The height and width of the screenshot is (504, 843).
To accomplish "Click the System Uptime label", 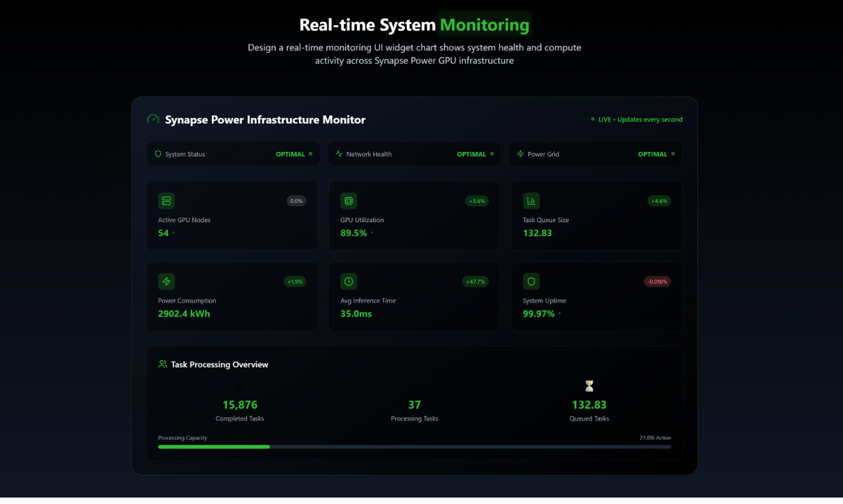I will (x=544, y=300).
